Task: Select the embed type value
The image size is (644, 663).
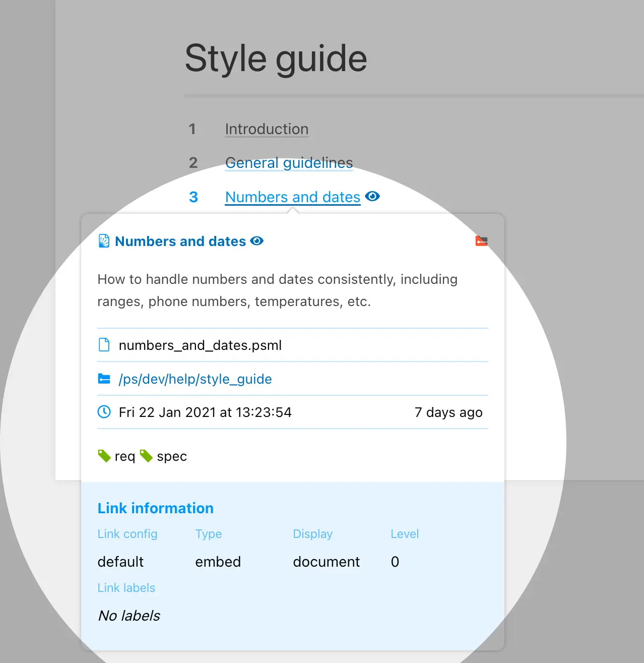Action: click(218, 562)
